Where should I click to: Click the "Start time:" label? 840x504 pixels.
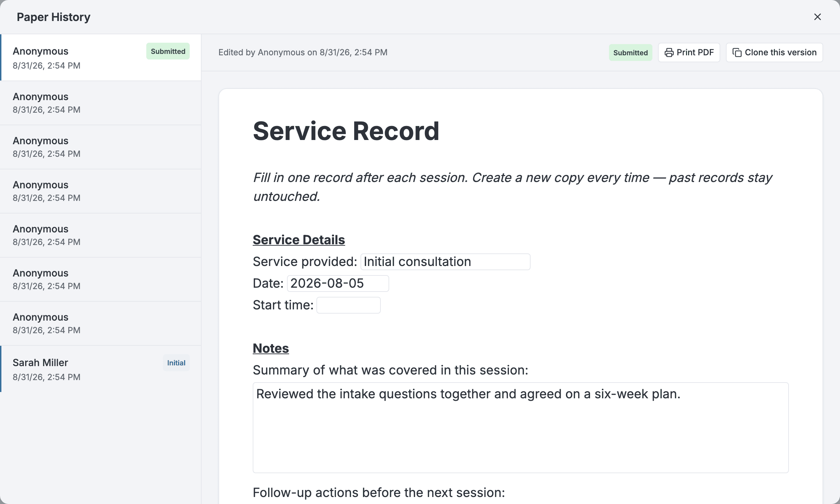[x=283, y=305]
